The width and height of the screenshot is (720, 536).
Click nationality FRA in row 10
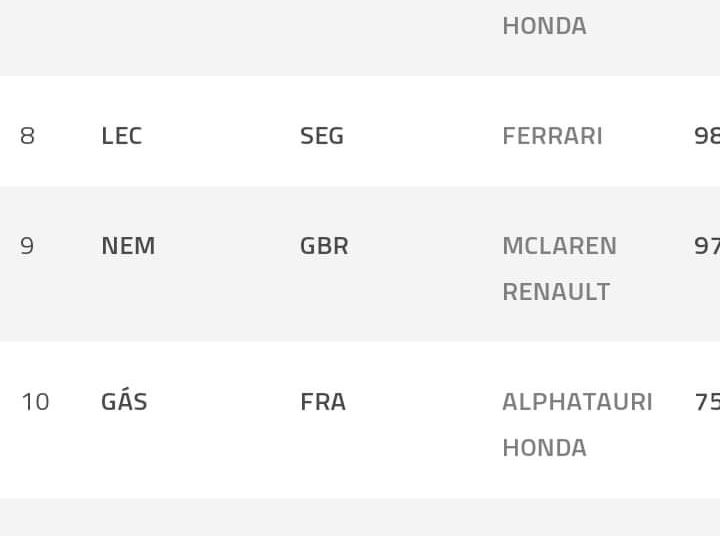pos(323,402)
